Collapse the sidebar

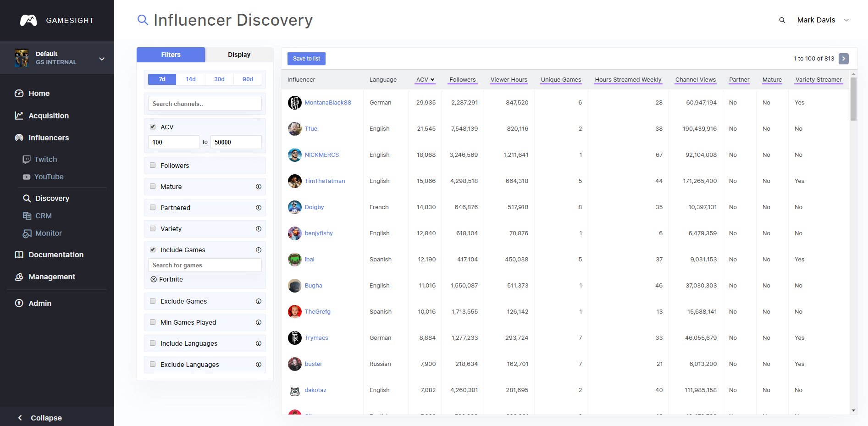coord(39,418)
